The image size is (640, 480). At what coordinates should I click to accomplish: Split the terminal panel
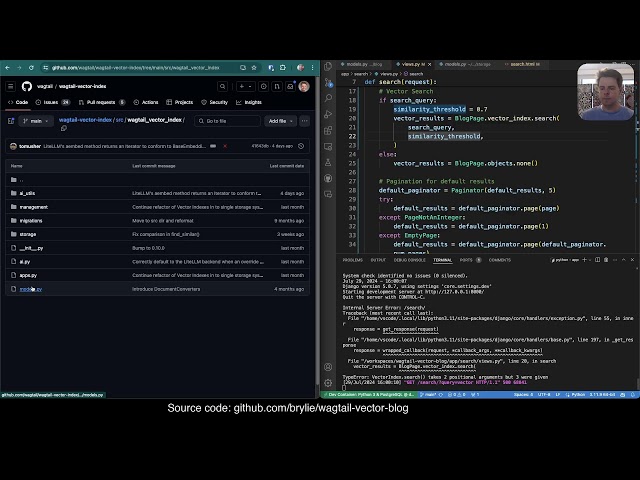click(x=598, y=260)
